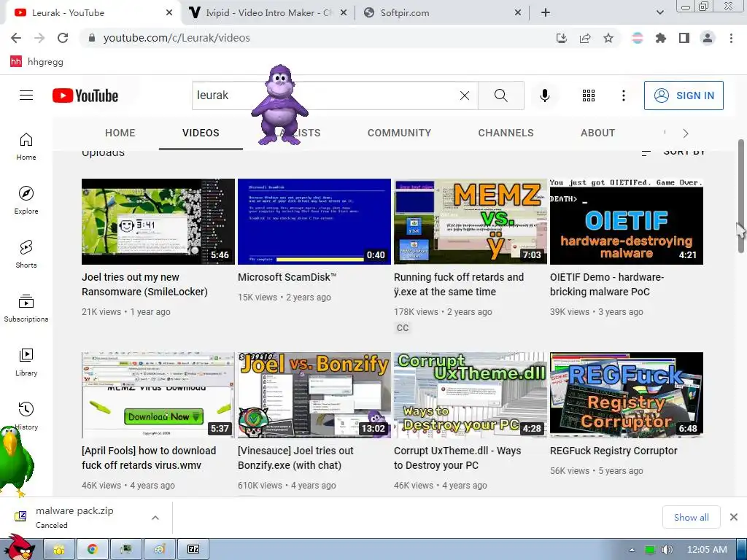The image size is (747, 560).
Task: Click the Microsoft ScamDisk title
Action: pos(287,277)
